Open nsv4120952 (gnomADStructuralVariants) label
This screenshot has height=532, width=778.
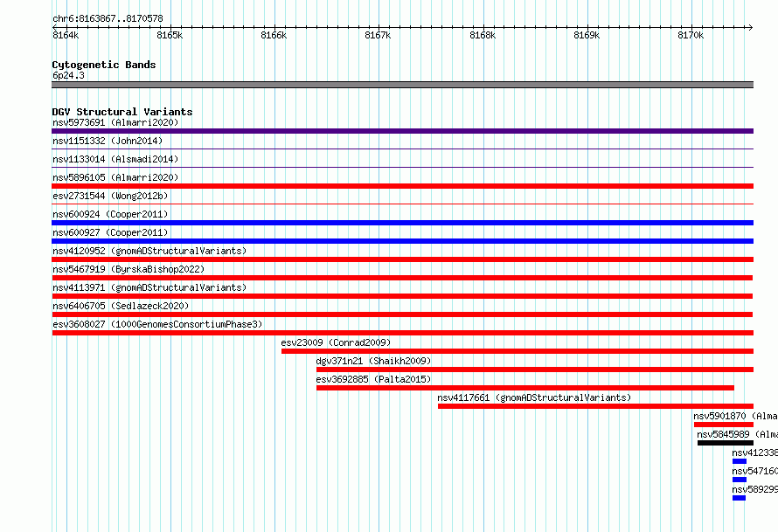149,251
